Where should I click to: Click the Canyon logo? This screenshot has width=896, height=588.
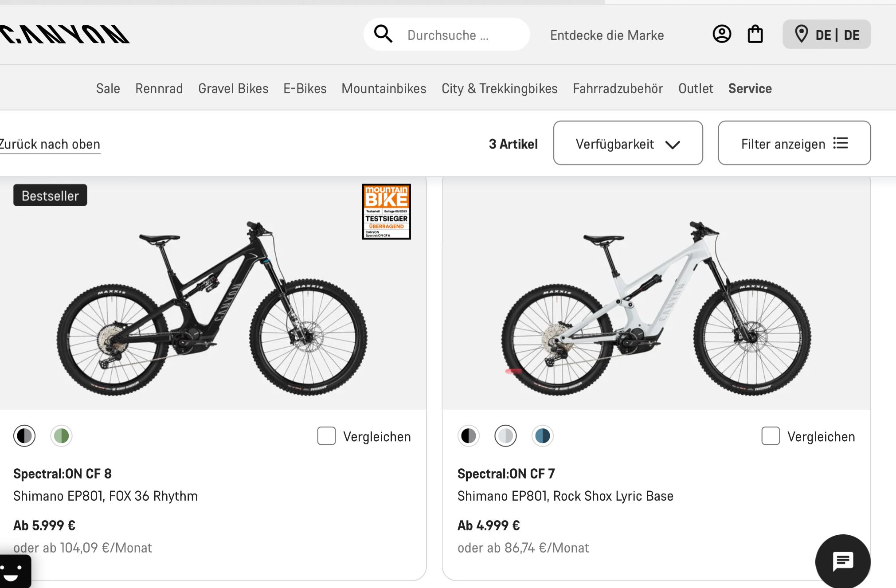(65, 35)
